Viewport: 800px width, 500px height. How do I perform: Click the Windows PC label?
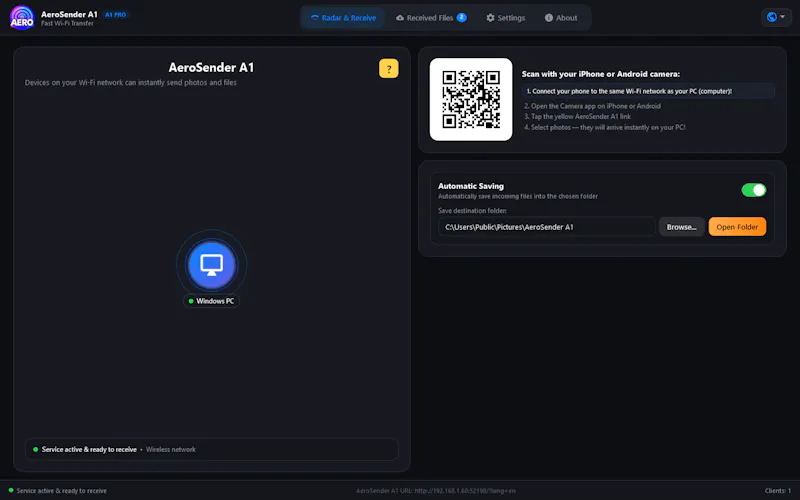[x=211, y=301]
